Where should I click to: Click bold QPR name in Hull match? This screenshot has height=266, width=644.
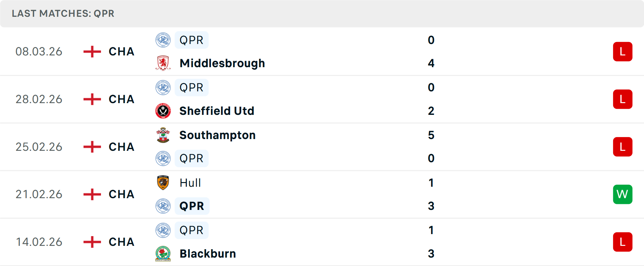pos(192,206)
